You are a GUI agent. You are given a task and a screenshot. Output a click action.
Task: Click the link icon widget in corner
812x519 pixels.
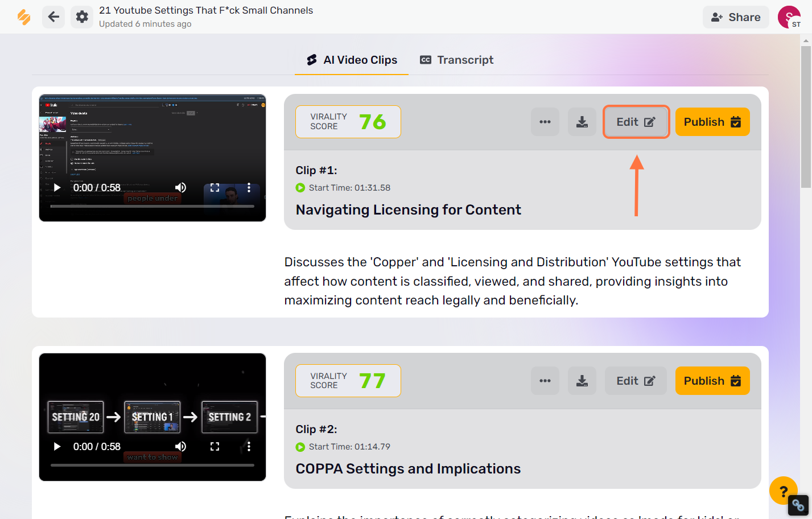pos(798,505)
